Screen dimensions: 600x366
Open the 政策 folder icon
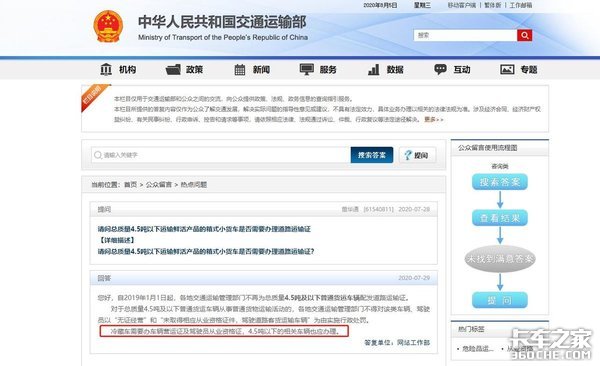coord(173,69)
